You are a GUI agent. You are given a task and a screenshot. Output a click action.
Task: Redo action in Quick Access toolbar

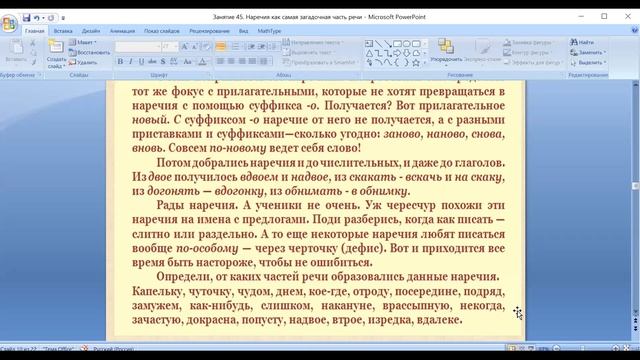click(x=51, y=18)
